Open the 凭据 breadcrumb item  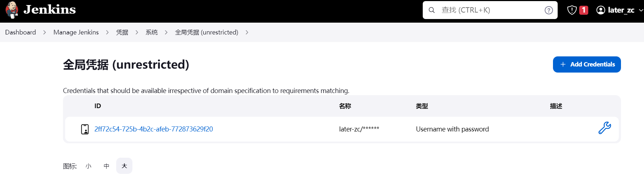tap(122, 32)
